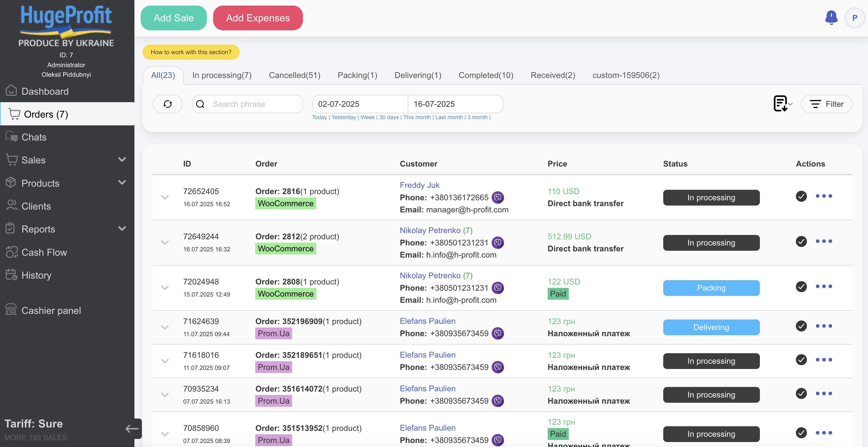Open three-dots actions menu for order 2812
The image size is (868, 447).
pos(823,241)
